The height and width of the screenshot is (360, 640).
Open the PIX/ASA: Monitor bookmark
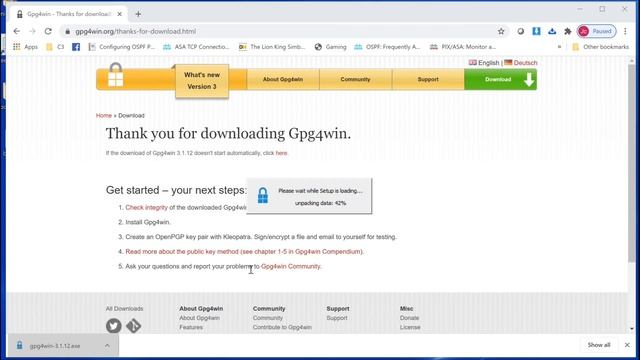point(463,47)
